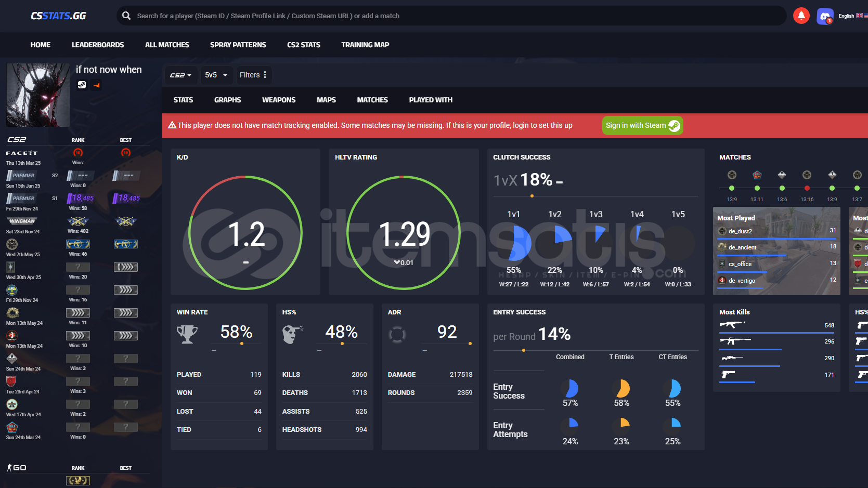The width and height of the screenshot is (868, 488).
Task: Click the trophy icon in Win Rate card
Action: click(187, 334)
